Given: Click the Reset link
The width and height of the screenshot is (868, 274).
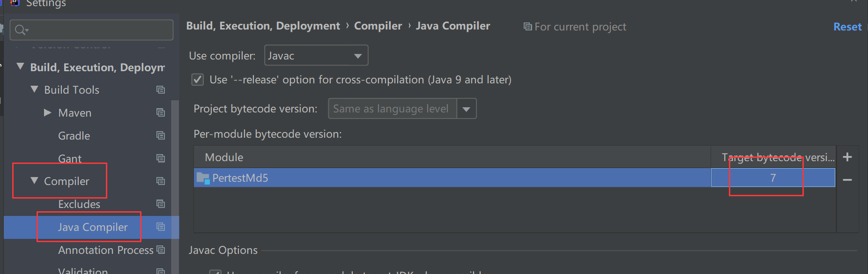Looking at the screenshot, I should [847, 27].
